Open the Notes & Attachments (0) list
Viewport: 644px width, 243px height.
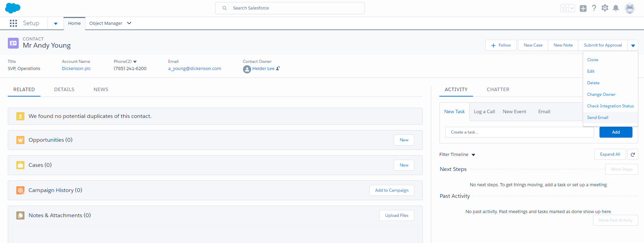click(x=60, y=215)
